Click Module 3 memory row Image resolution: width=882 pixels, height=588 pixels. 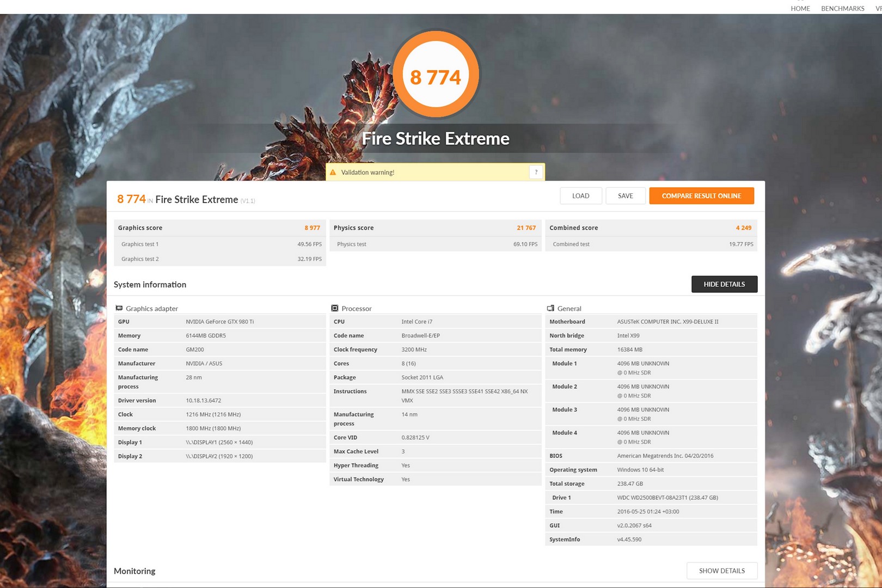(x=651, y=414)
